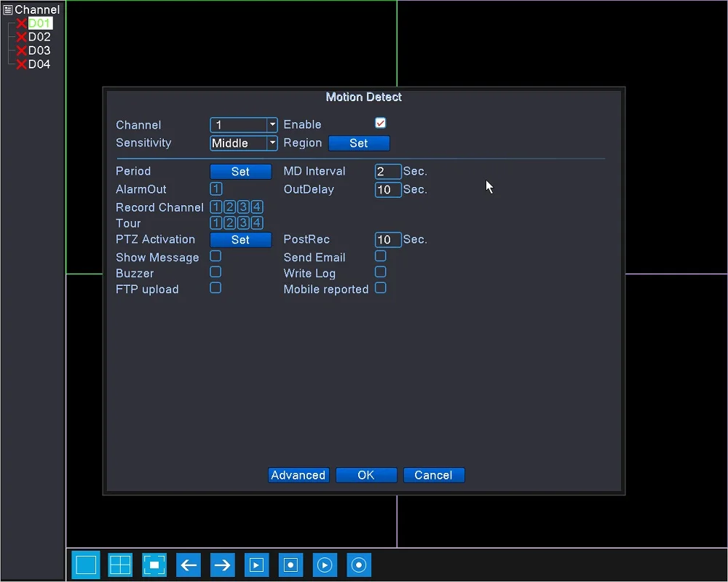728x582 pixels.
Task: Click the circular dot toolbar icon
Action: click(359, 565)
